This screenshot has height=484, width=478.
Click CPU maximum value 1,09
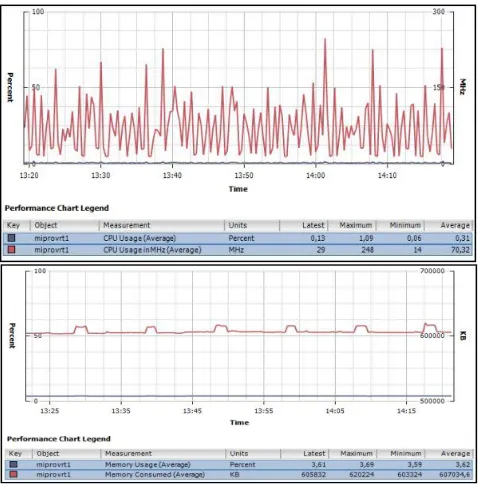(365, 238)
